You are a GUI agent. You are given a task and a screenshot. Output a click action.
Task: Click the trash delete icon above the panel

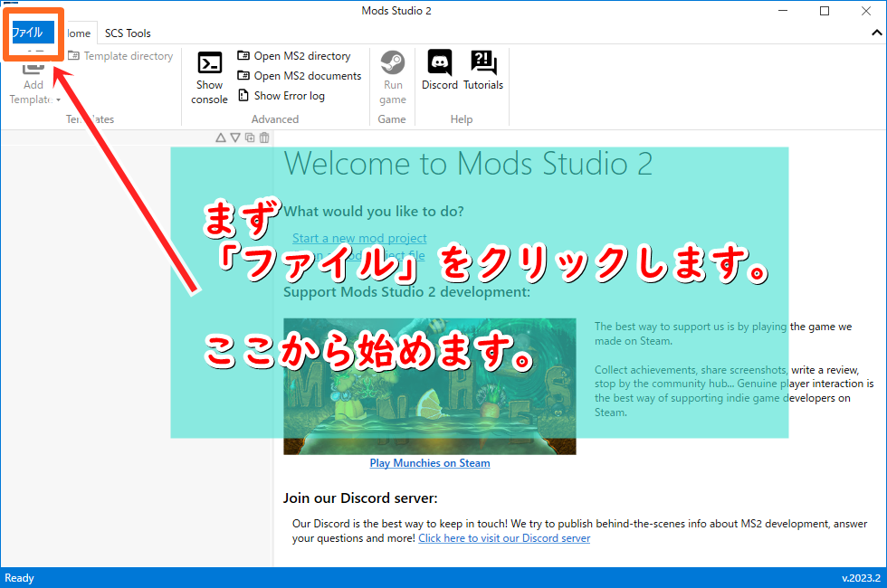click(263, 138)
